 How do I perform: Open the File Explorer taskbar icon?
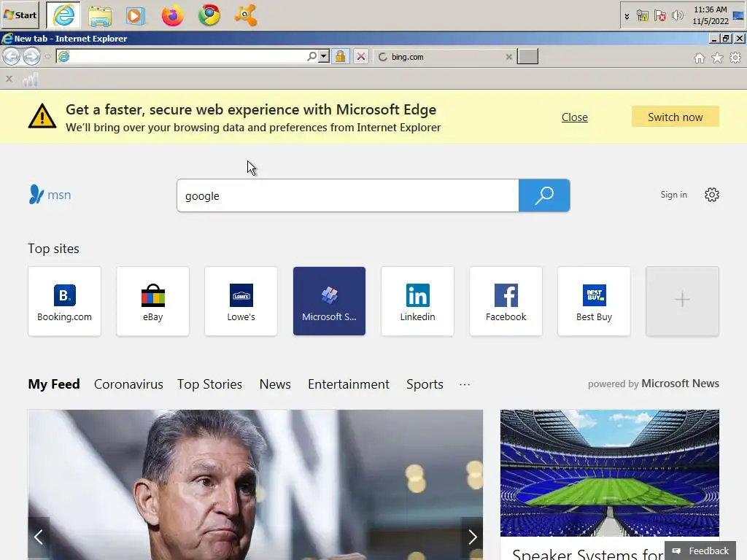pyautogui.click(x=100, y=16)
